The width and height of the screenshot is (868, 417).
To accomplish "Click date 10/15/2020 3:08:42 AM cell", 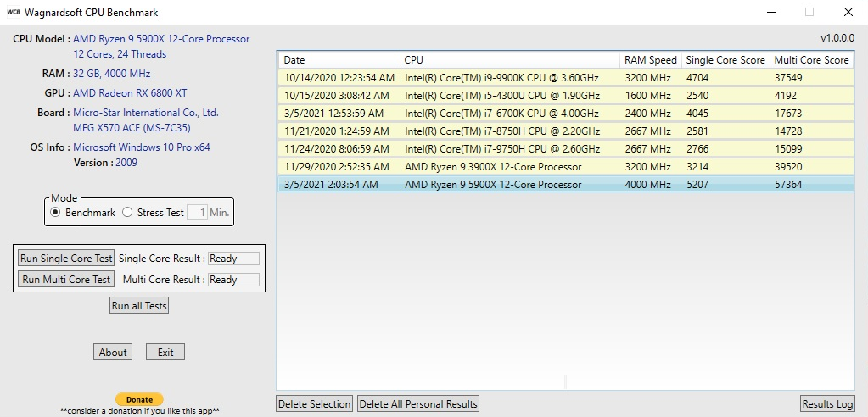I will pyautogui.click(x=337, y=95).
